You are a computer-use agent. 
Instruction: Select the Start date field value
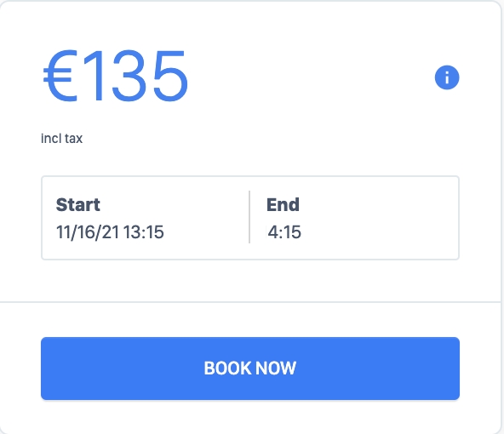tap(110, 232)
